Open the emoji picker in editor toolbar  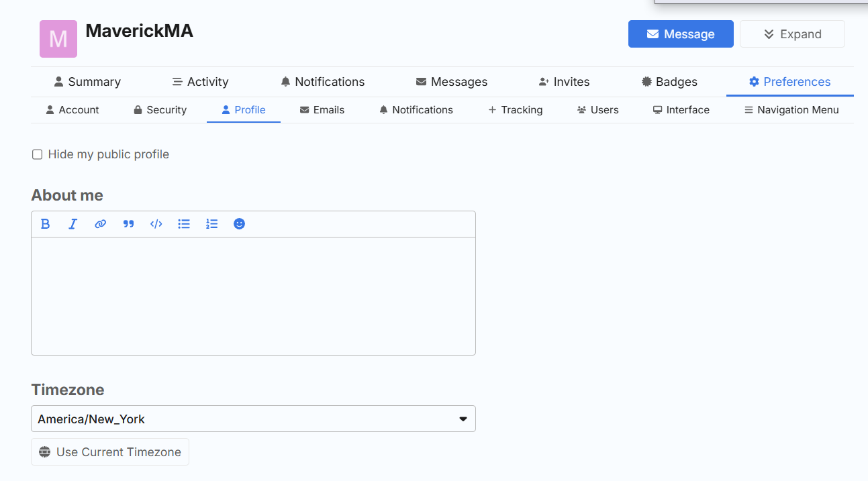tap(239, 224)
